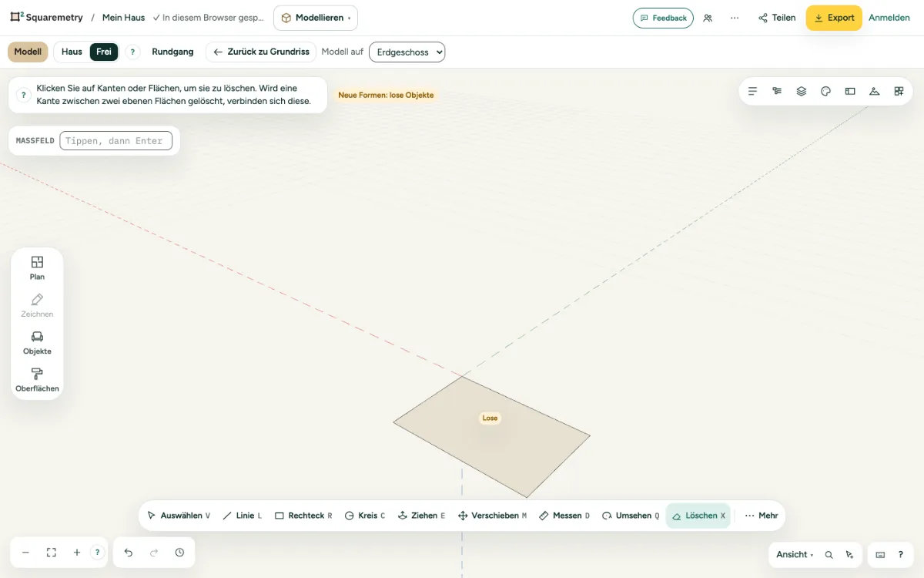This screenshot has width=924, height=578.
Task: Activate the Kreis tool
Action: [365, 516]
